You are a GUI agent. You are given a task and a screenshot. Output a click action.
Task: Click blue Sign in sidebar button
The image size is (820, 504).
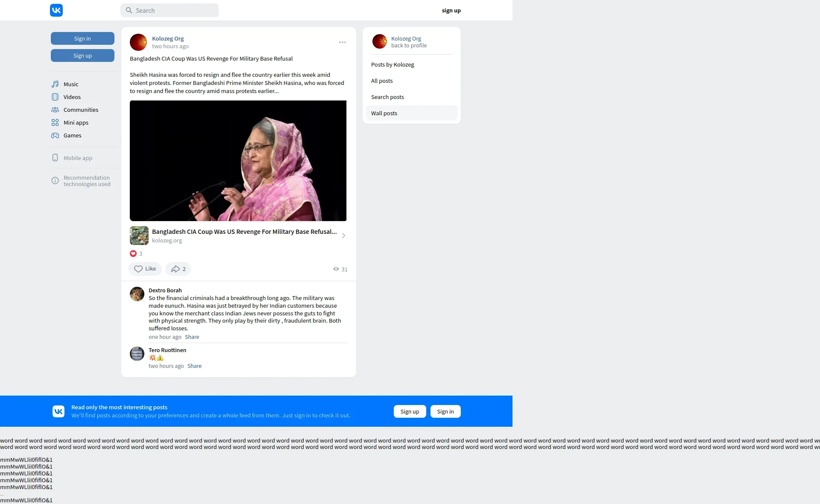tap(82, 38)
